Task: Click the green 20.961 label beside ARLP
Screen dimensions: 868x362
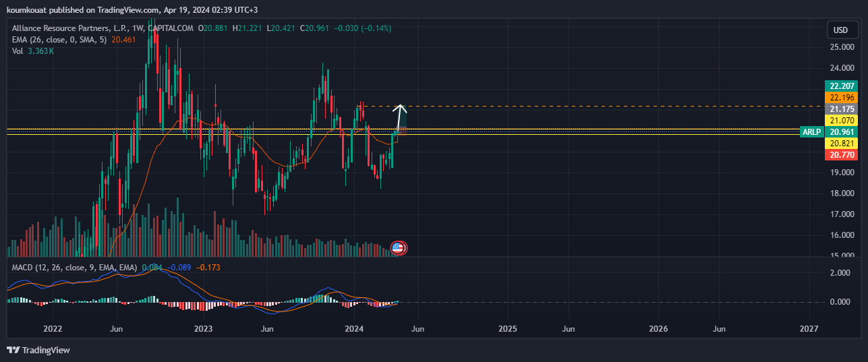Action: click(842, 132)
